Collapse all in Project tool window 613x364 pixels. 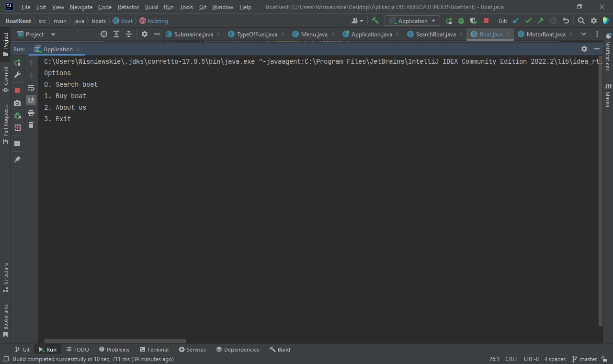(129, 34)
